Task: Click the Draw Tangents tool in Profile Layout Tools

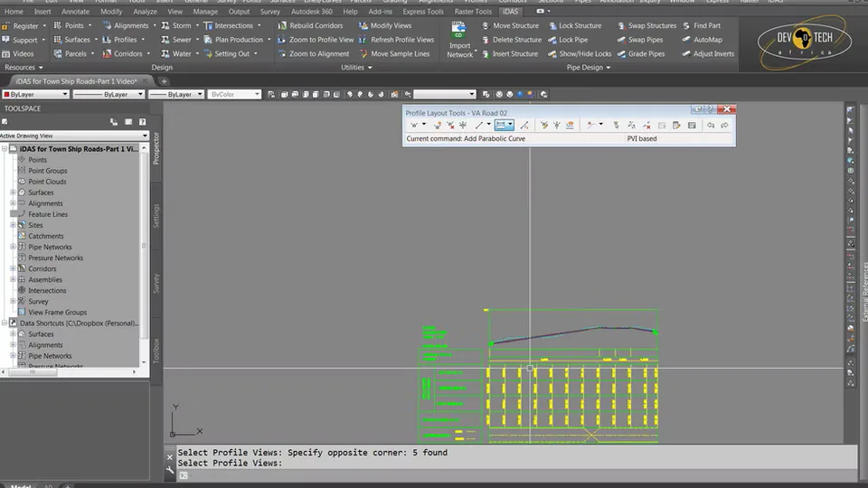Action: pyautogui.click(x=415, y=125)
